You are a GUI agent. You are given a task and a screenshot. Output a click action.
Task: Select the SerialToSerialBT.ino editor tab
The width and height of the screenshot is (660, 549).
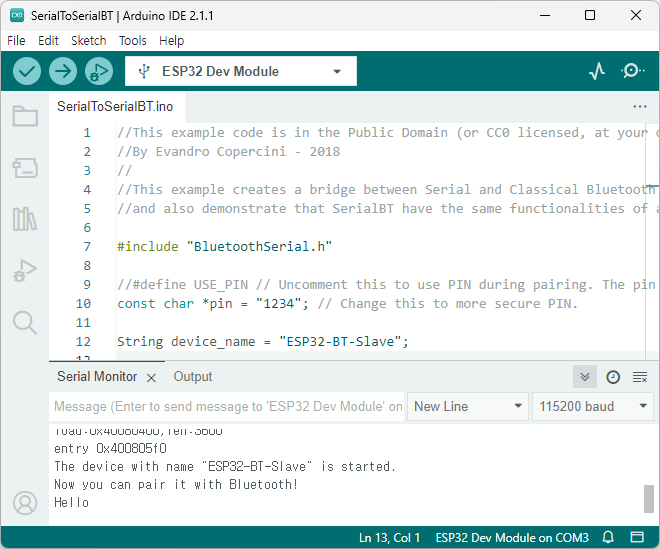click(115, 107)
